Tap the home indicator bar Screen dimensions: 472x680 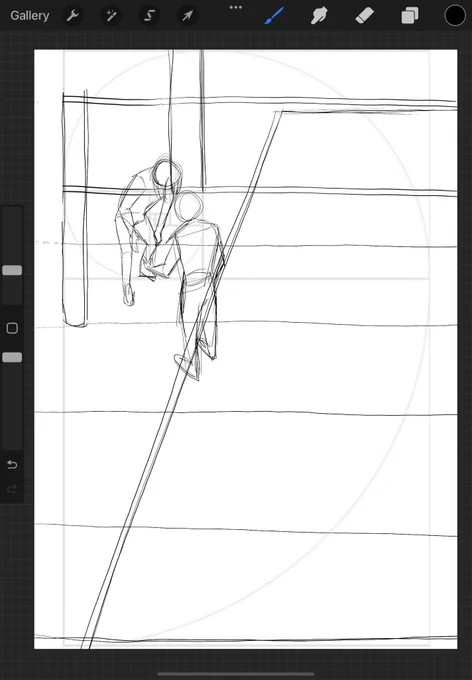pos(236,674)
